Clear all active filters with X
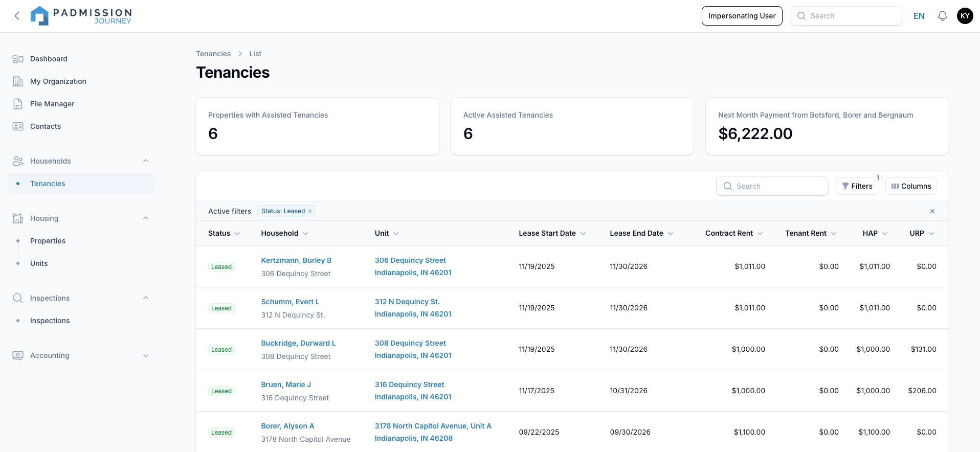 932,211
